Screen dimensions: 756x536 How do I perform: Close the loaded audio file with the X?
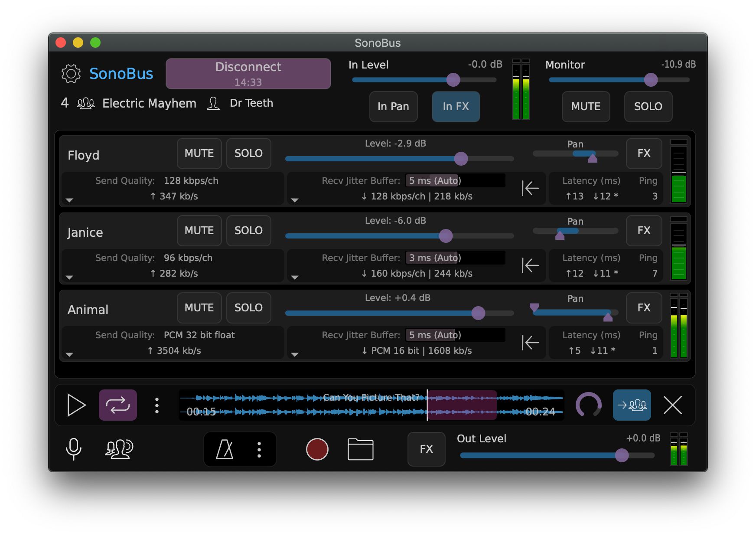point(673,405)
